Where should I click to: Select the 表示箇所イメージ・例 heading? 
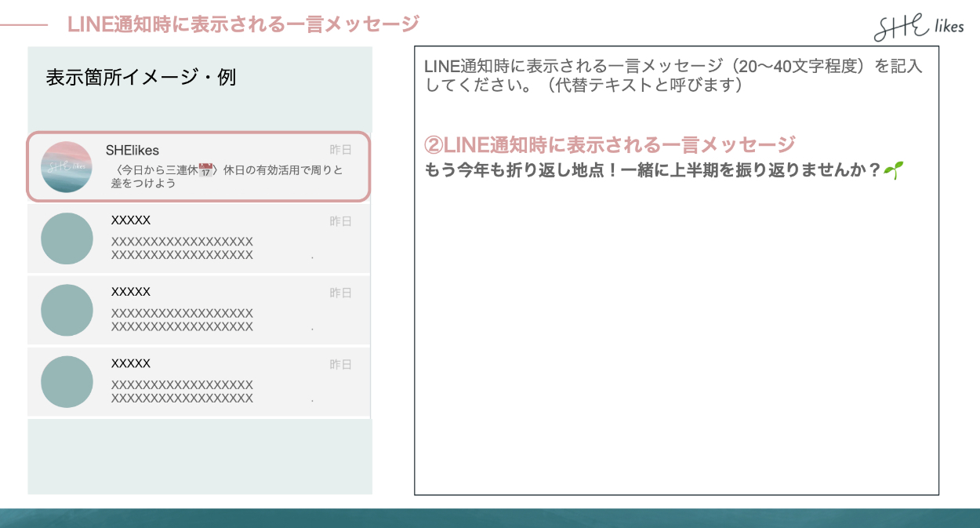point(140,78)
